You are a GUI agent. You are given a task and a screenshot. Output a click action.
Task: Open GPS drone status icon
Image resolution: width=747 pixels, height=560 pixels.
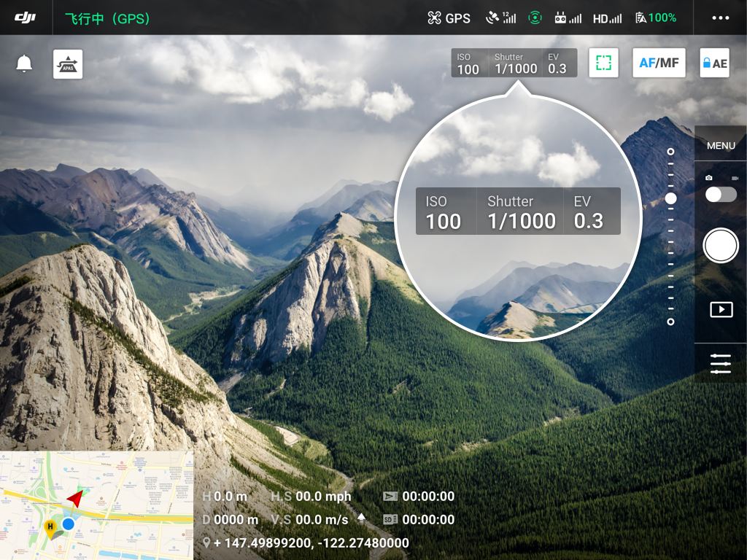point(449,18)
